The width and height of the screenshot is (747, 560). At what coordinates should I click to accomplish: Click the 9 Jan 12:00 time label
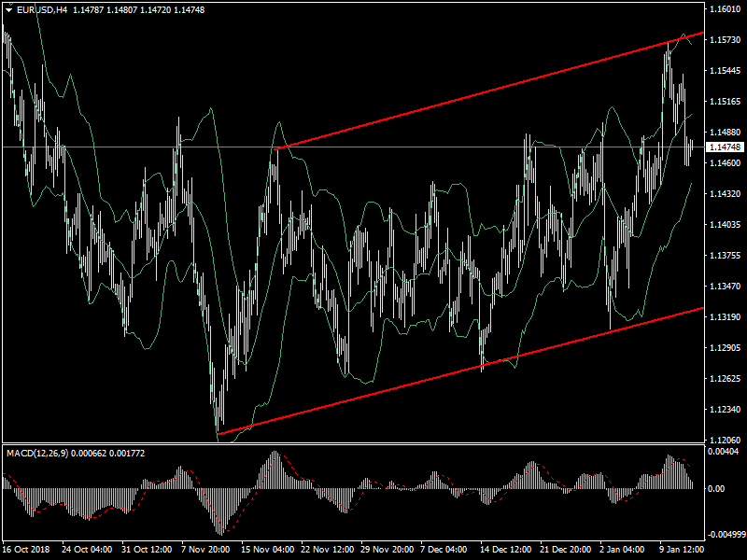(x=683, y=550)
